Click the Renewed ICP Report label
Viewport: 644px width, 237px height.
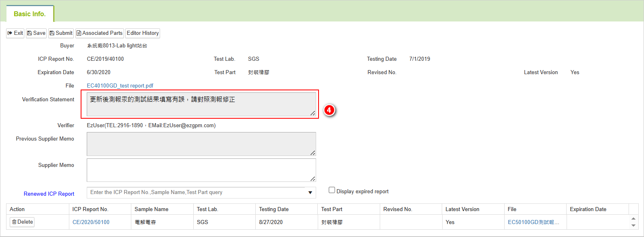[x=49, y=194]
